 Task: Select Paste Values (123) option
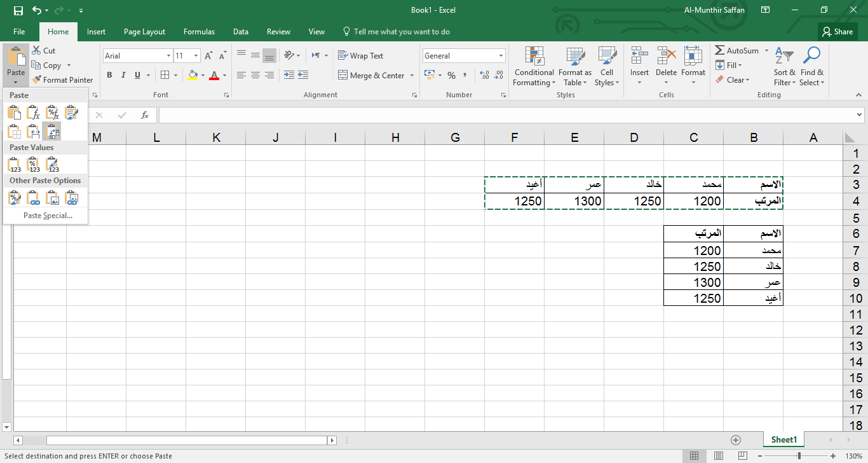pos(15,165)
